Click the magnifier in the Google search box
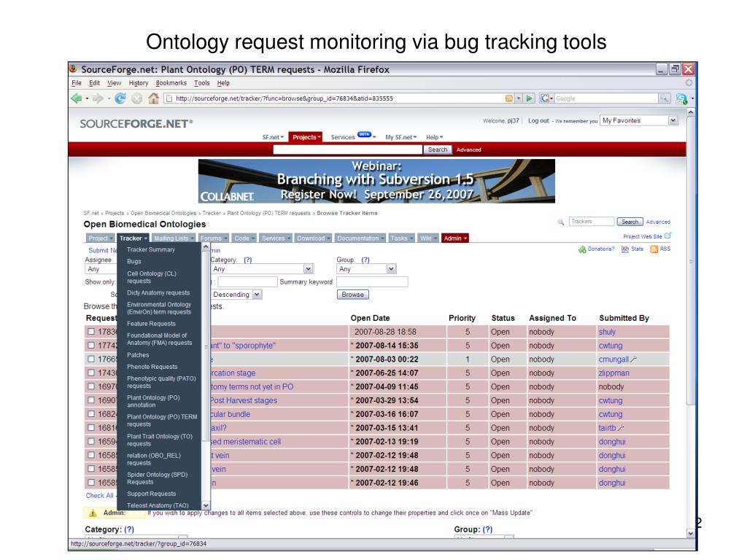Viewport: 747px width, 560px height. 664,98
